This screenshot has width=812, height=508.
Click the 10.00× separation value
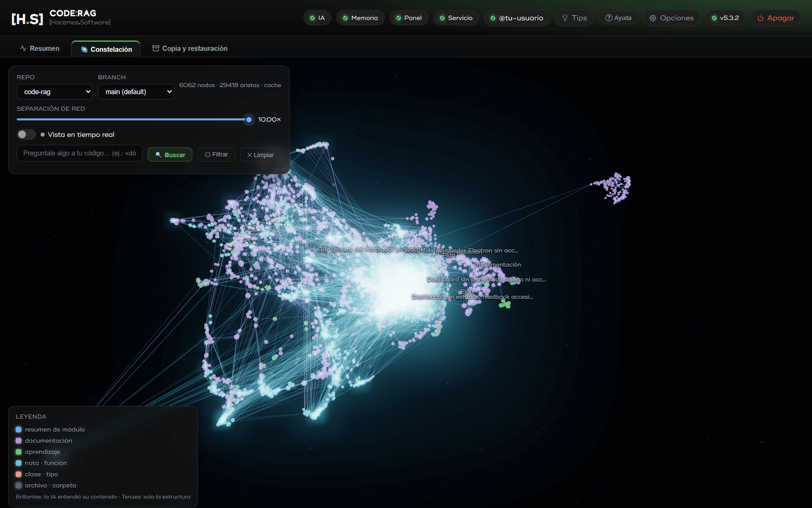[269, 120]
